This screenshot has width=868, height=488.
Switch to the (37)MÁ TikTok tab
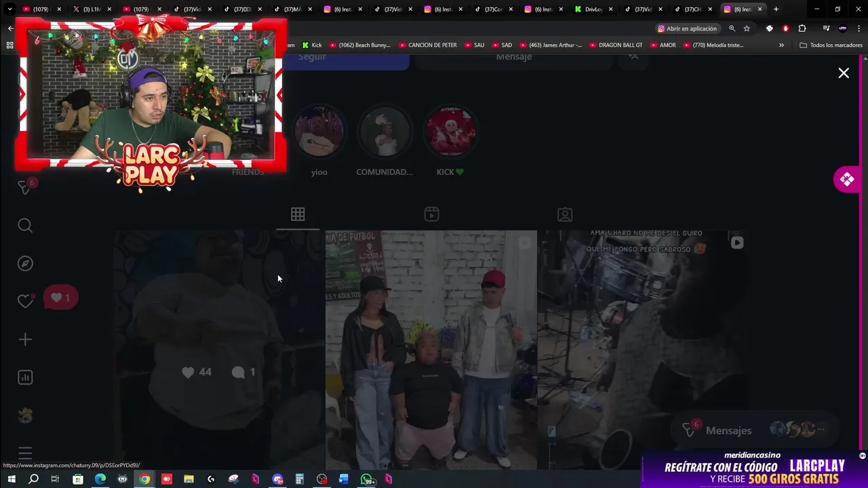292,9
